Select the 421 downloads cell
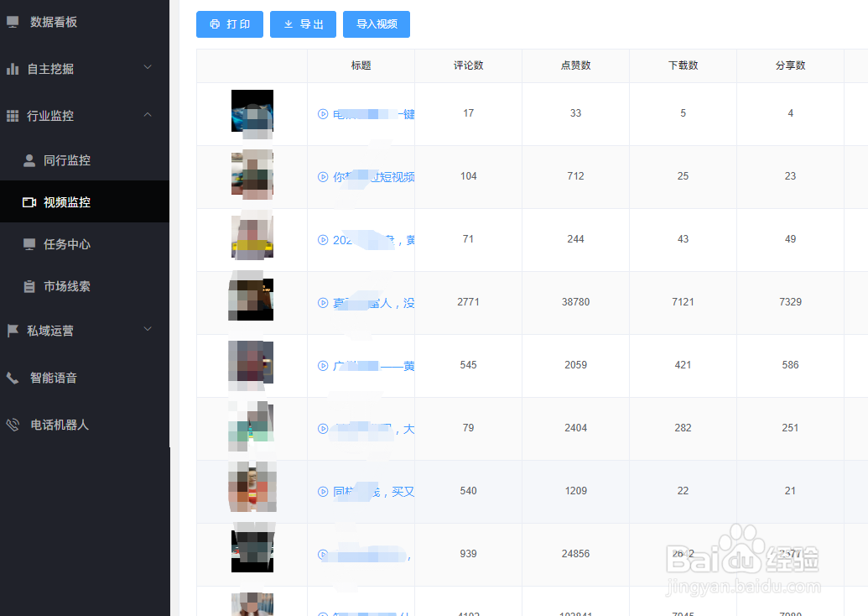Screen dimensions: 868x616 point(683,365)
